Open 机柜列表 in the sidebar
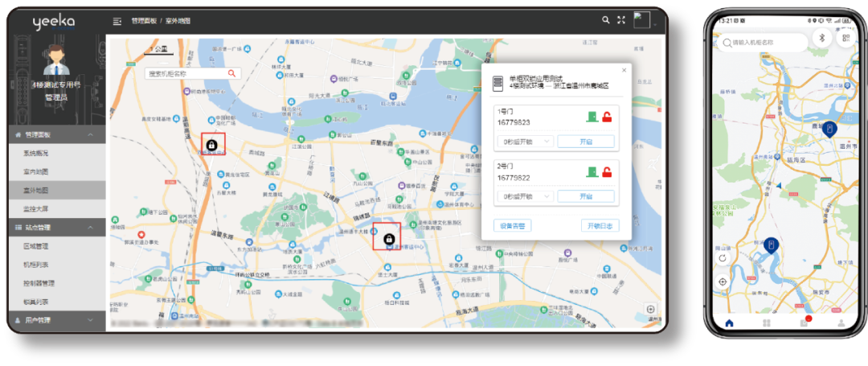 pos(36,265)
